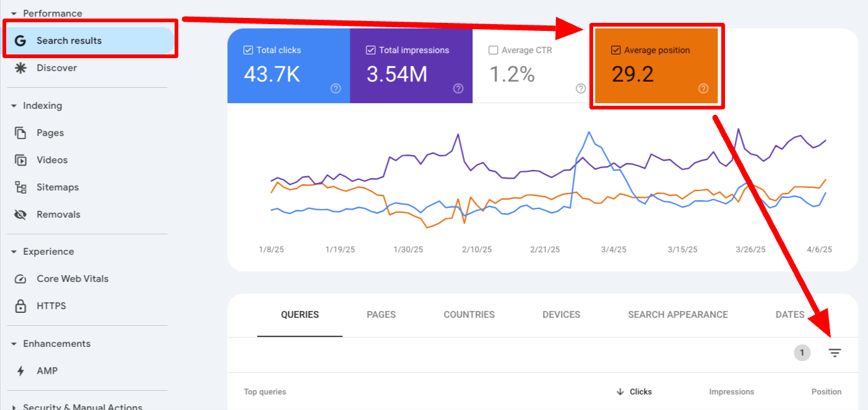
Task: Open the Core Web Vitals report
Action: pos(72,279)
